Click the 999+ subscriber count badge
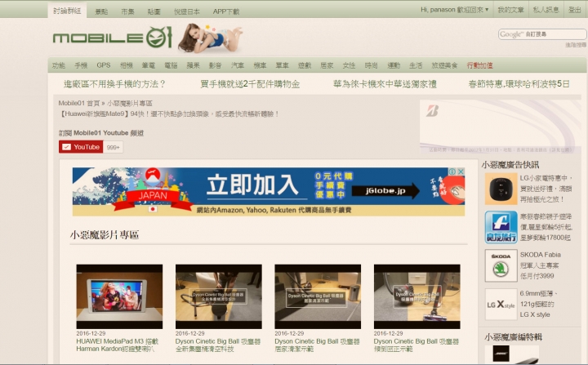 pos(113,148)
